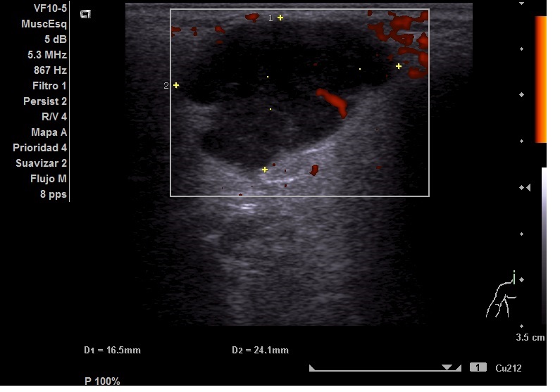Click the grayscale map bar
The height and width of the screenshot is (392, 560).
[x=544, y=246]
